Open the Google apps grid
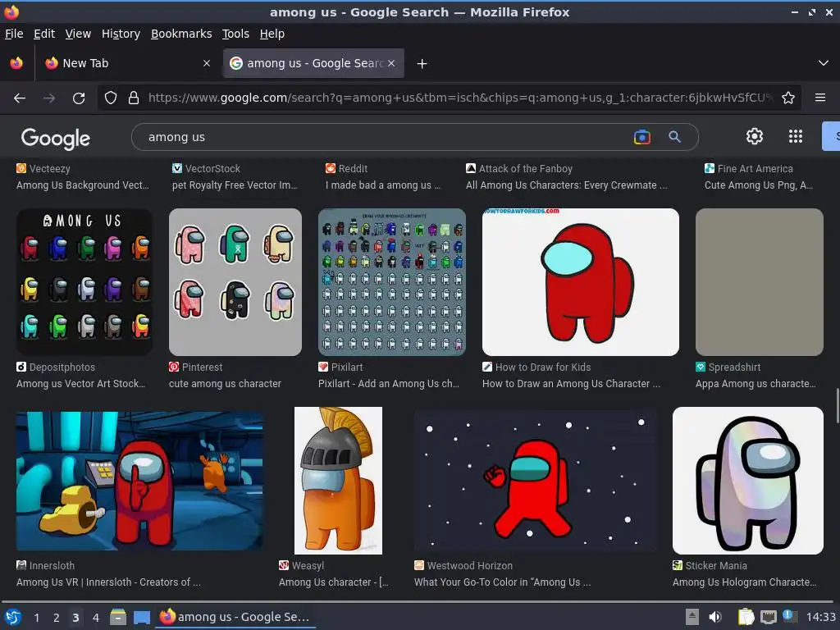This screenshot has height=630, width=840. coord(796,137)
